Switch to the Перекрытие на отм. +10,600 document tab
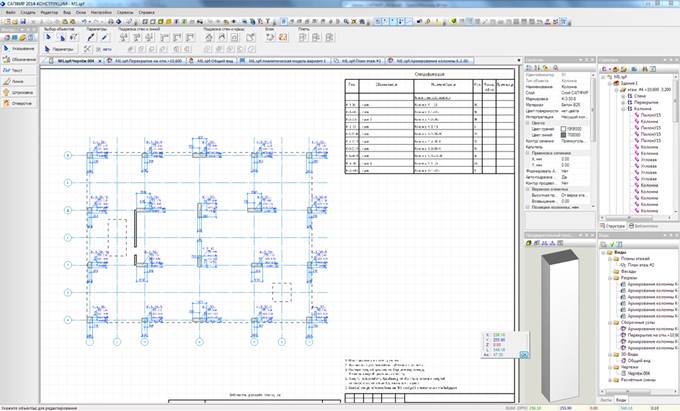680x411 pixels. [x=145, y=61]
